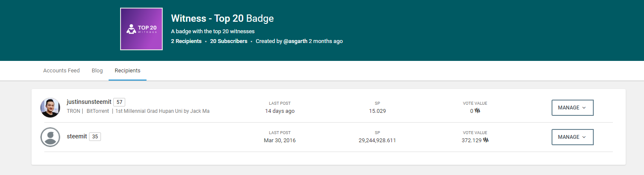The width and height of the screenshot is (644, 175).
Task: Click the '14 days ago' last post time
Action: click(279, 111)
